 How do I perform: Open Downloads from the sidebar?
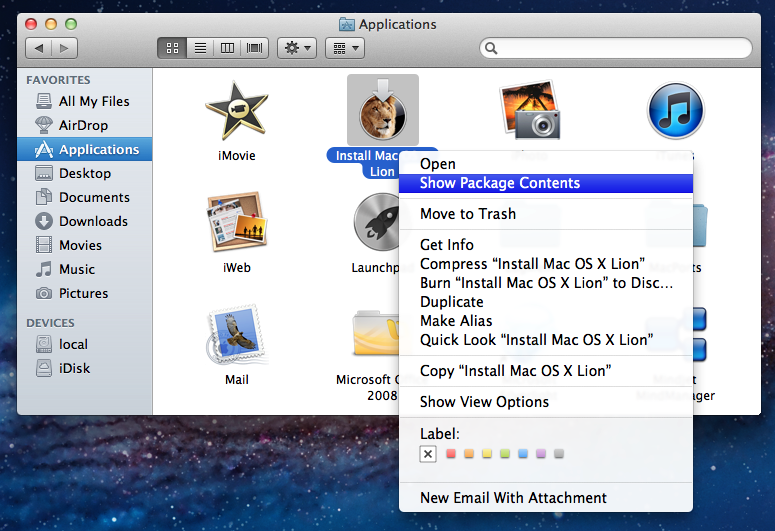point(85,221)
